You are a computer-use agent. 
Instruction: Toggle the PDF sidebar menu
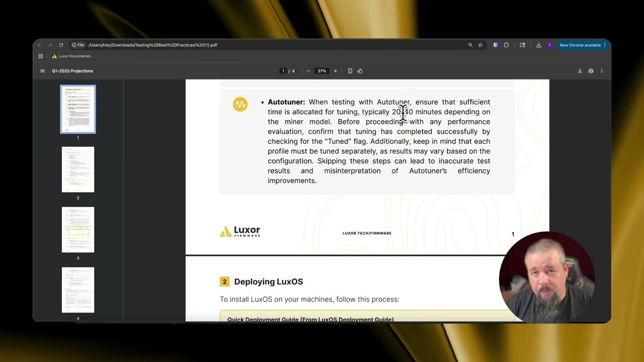[x=42, y=71]
